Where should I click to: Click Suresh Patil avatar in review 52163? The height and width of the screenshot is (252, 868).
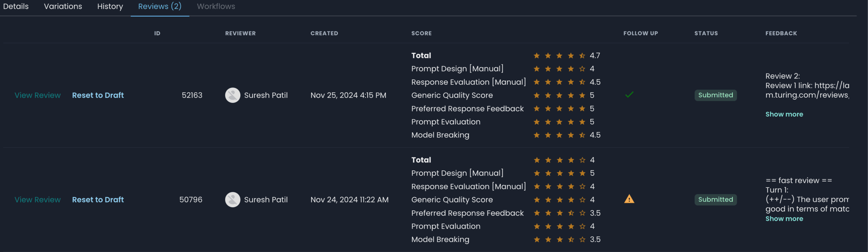pos(233,95)
